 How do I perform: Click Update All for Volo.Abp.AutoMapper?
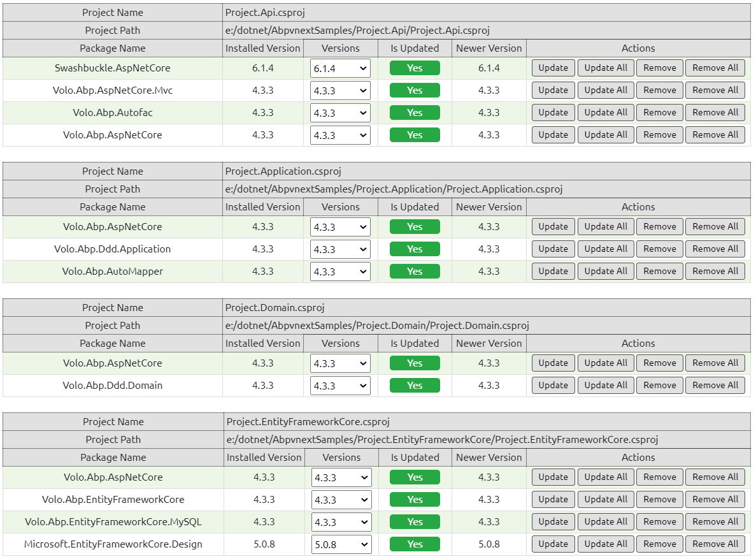point(606,272)
